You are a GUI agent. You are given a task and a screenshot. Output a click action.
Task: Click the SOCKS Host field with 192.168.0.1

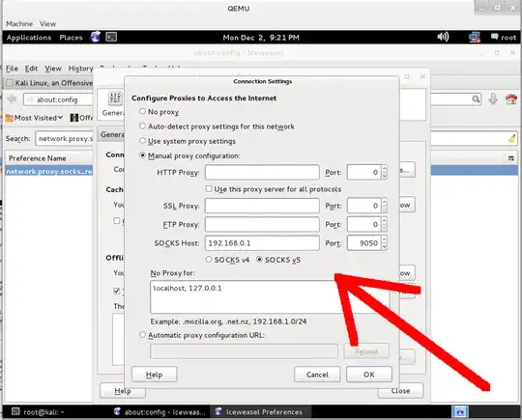262,242
